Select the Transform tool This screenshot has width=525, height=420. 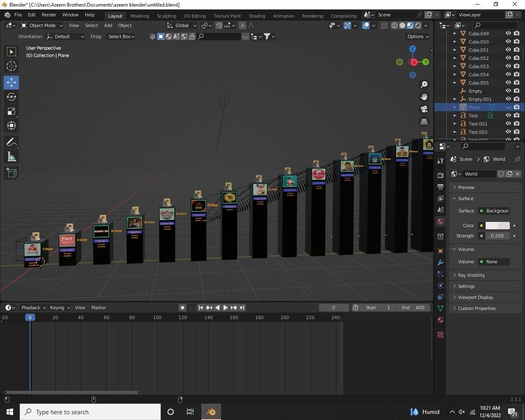[x=11, y=126]
